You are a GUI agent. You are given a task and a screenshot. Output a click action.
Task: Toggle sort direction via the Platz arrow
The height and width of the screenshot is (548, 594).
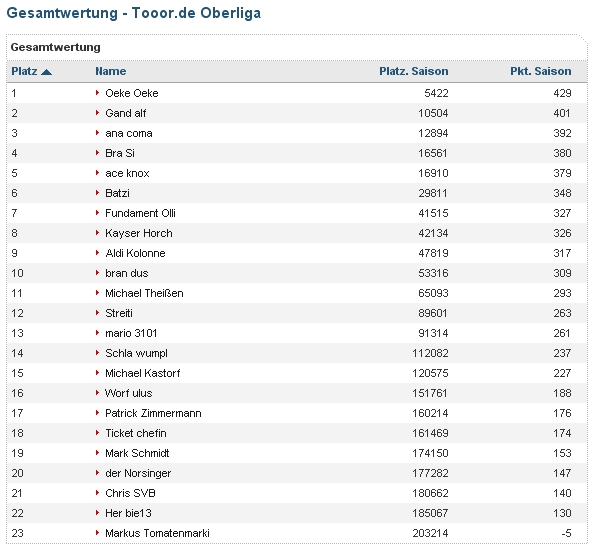46,72
